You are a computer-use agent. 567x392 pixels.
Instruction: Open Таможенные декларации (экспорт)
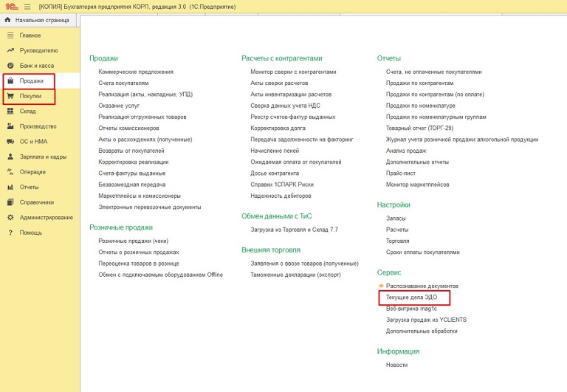[296, 275]
